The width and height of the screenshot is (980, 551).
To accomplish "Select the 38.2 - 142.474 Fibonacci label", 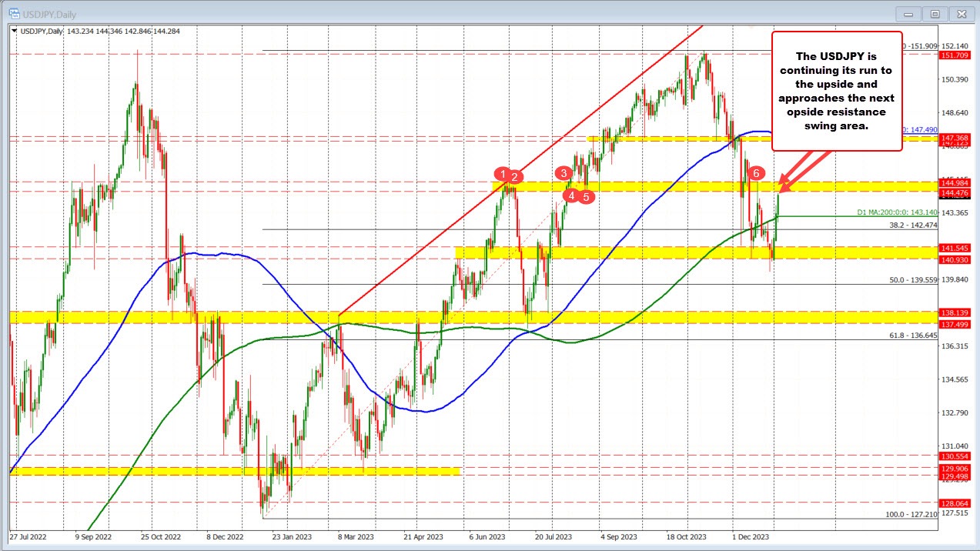I will pos(913,225).
